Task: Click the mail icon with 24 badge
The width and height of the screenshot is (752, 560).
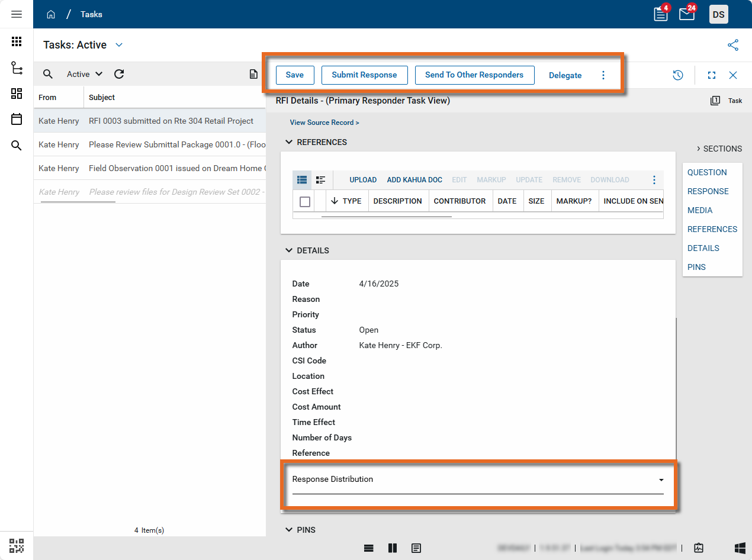Action: tap(687, 14)
